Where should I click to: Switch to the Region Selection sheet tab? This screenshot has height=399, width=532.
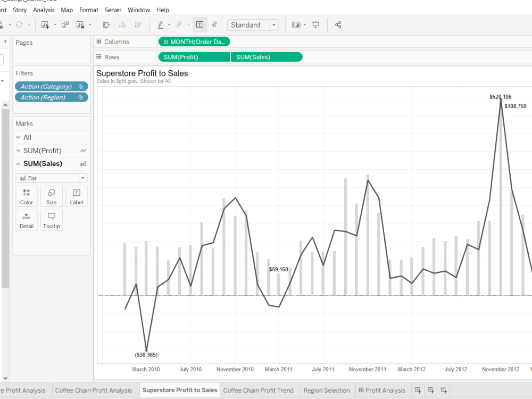pos(327,390)
